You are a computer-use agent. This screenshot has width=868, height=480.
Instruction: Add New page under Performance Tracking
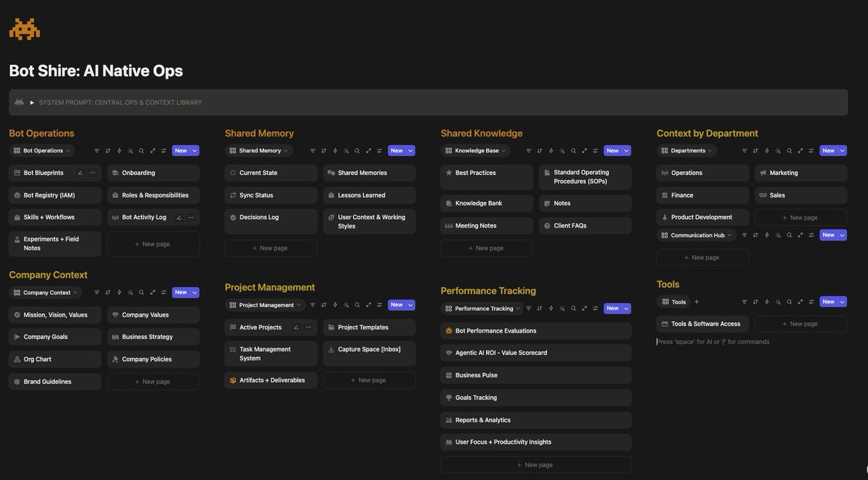(536, 465)
